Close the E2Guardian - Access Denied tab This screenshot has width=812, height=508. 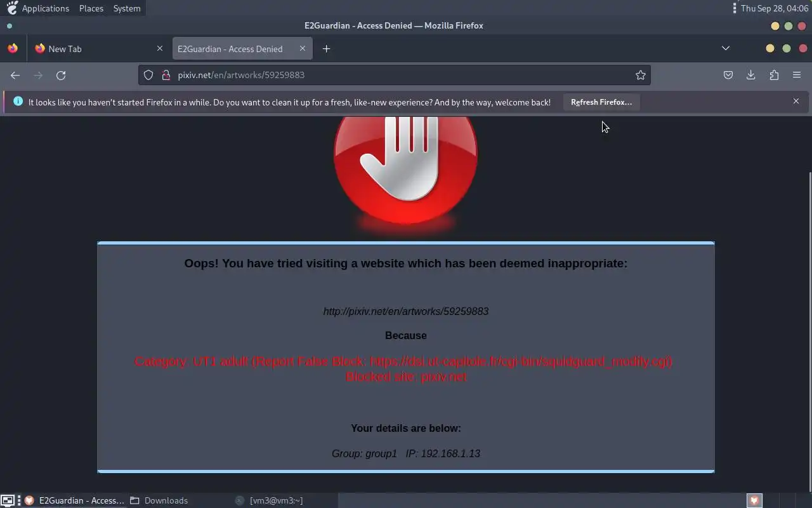tap(303, 48)
